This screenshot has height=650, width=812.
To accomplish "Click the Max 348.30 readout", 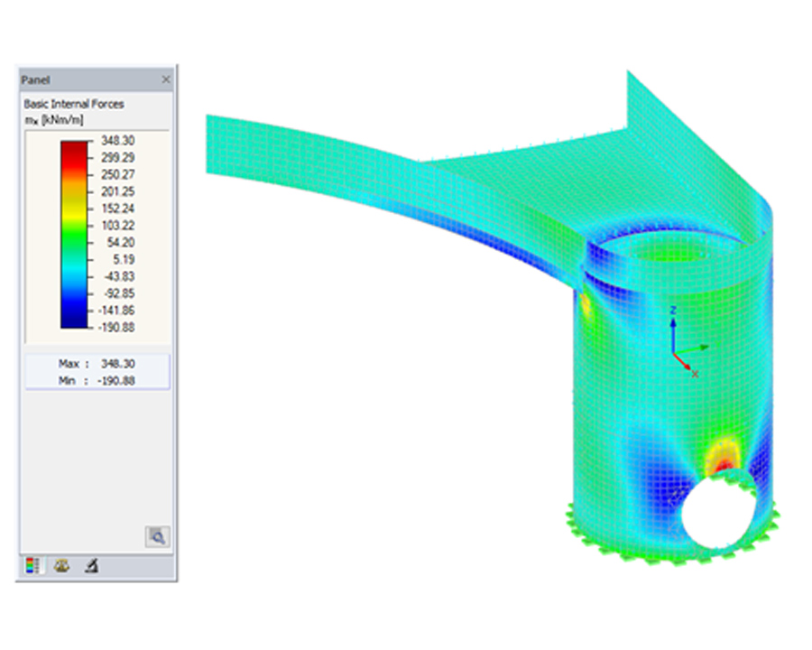I will 97,363.
